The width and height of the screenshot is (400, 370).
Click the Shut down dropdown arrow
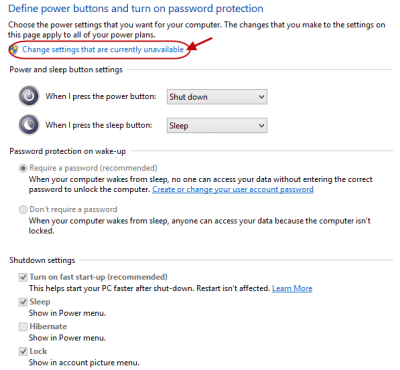tap(261, 97)
